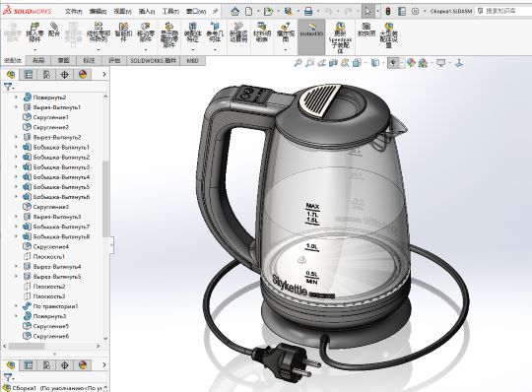Open the 工具 (Tools) menu

[x=170, y=11]
